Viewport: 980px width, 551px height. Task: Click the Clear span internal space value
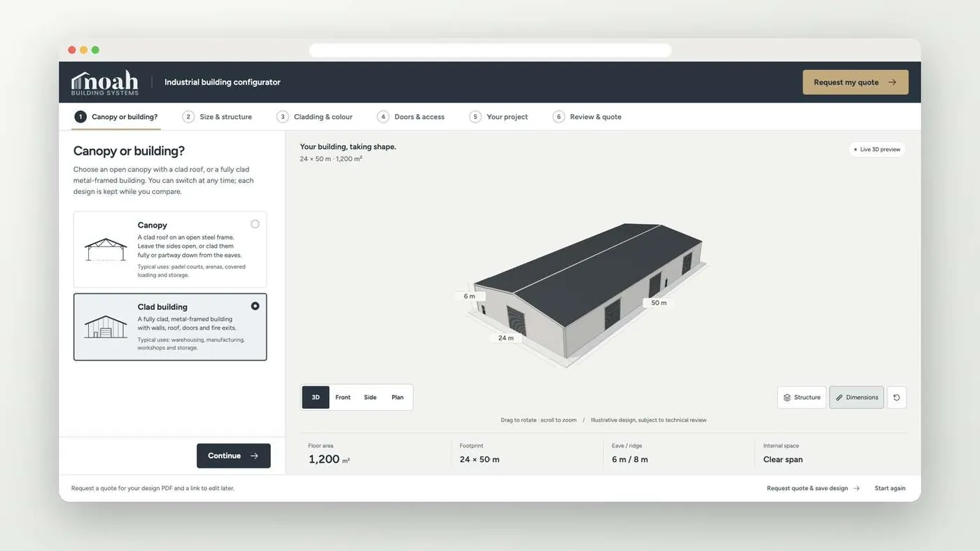[783, 459]
